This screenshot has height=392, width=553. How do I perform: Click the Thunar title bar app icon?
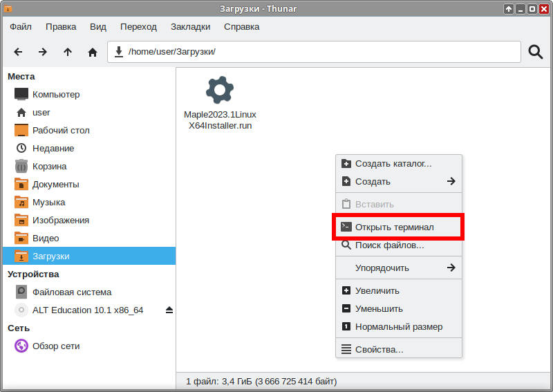(x=8, y=9)
